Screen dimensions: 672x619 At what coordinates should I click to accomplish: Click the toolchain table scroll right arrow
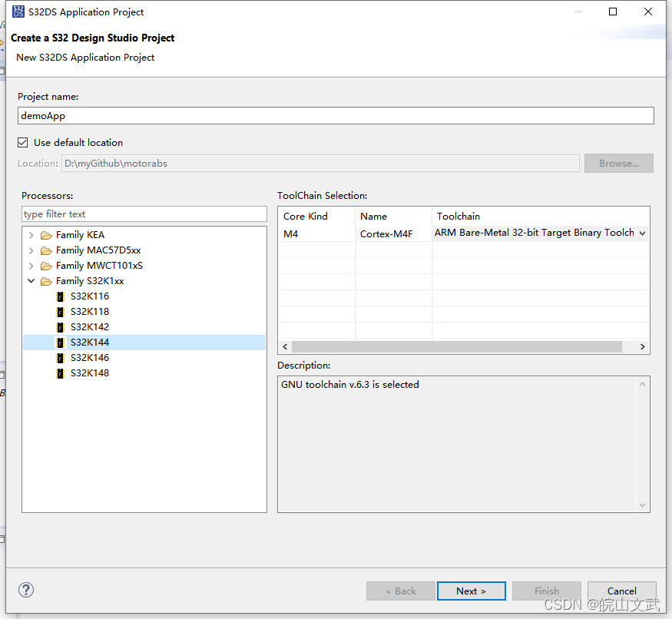642,347
